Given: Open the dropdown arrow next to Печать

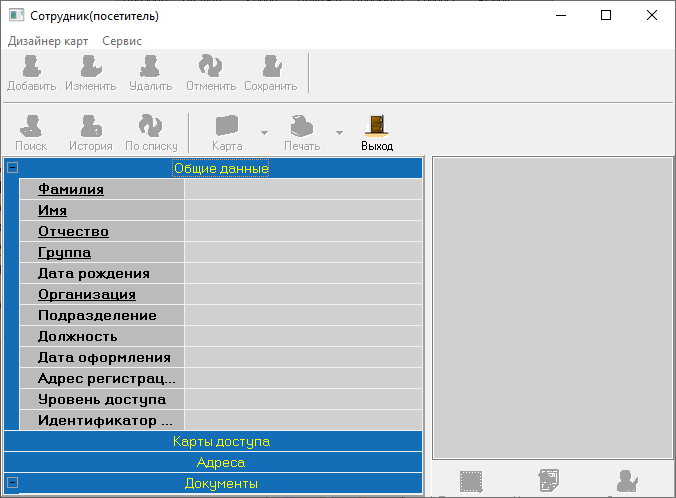Looking at the screenshot, I should [339, 133].
